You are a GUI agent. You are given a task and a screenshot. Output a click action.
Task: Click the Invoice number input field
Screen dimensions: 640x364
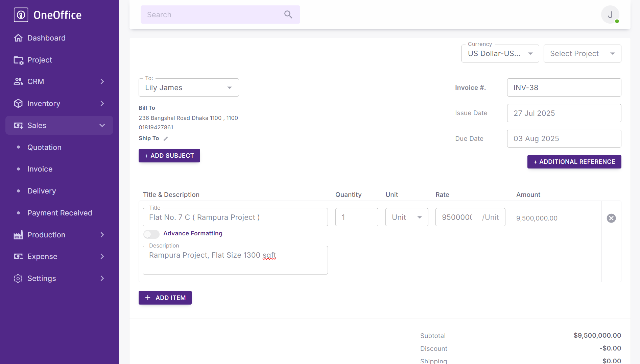tap(564, 87)
